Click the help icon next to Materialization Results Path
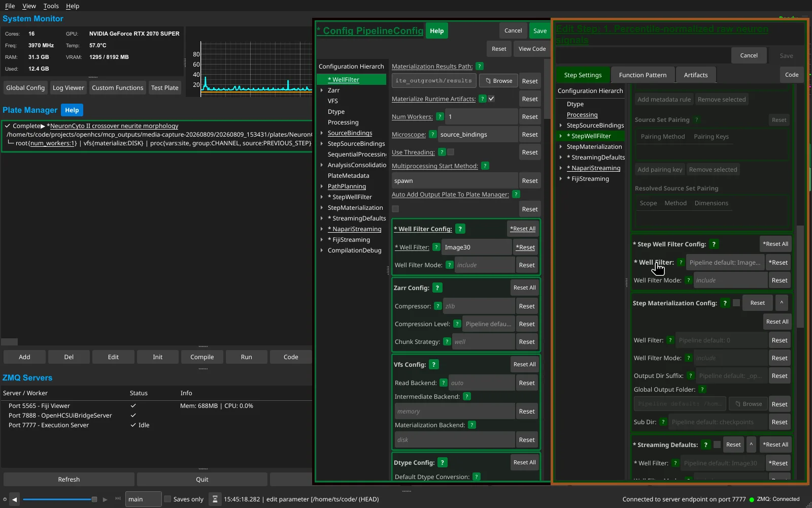 tap(479, 67)
